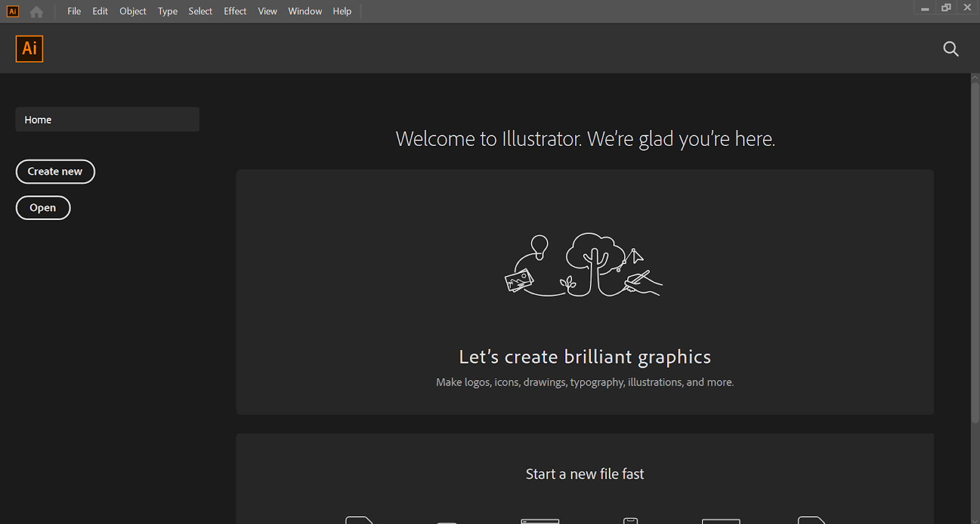Viewport: 980px width, 524px height.
Task: Select the Home tab in the sidebar
Action: (107, 120)
